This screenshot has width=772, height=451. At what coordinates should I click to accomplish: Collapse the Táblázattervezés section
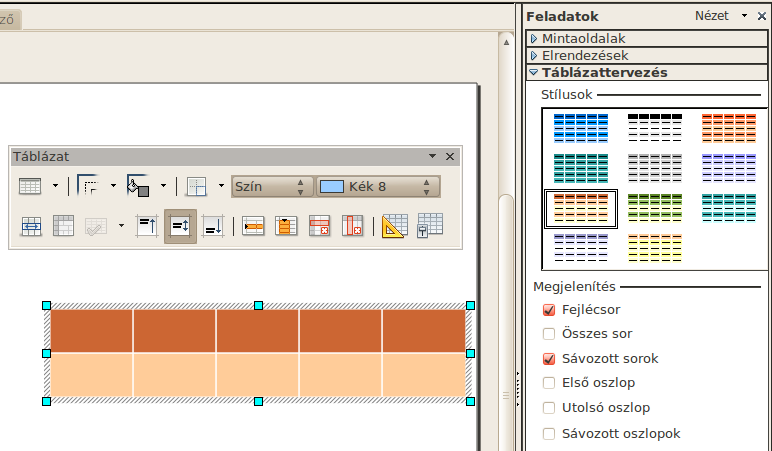[647, 72]
